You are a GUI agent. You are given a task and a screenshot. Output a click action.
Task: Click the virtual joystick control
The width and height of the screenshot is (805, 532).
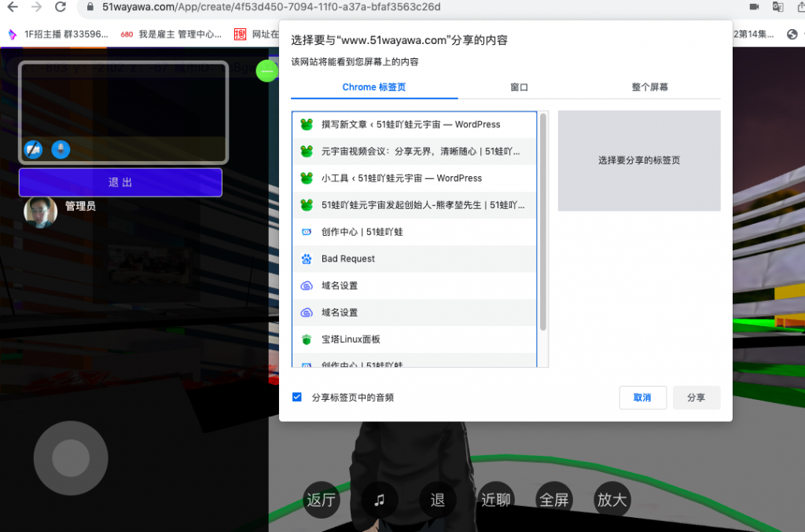[71, 458]
